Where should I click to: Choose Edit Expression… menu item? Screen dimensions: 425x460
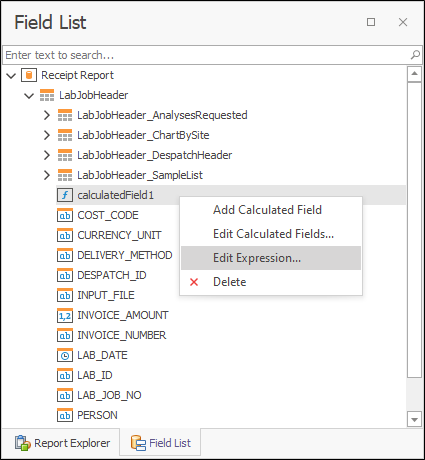[x=271, y=258]
